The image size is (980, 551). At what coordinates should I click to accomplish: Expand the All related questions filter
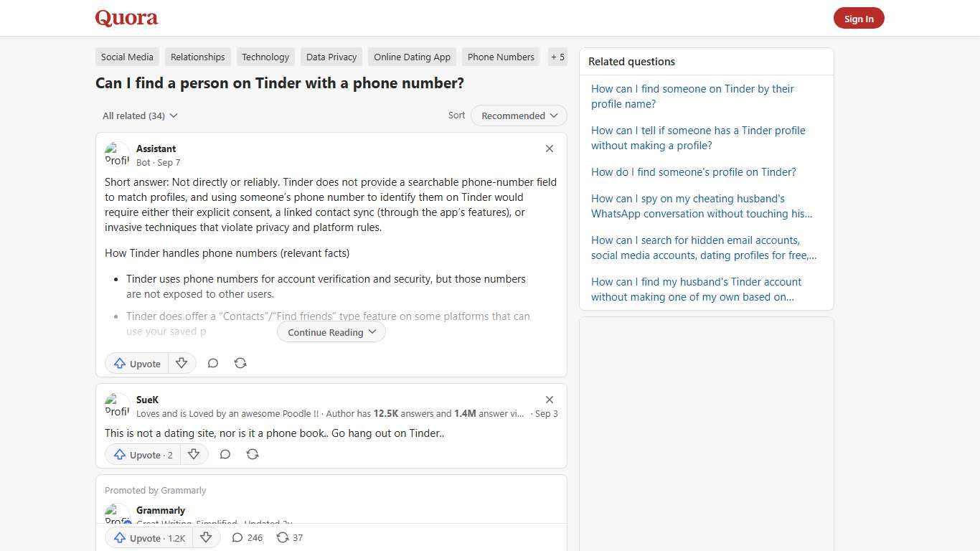click(x=140, y=116)
